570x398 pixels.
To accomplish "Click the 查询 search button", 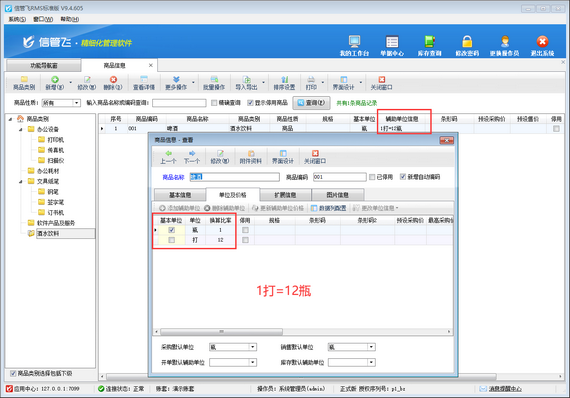I will [312, 103].
